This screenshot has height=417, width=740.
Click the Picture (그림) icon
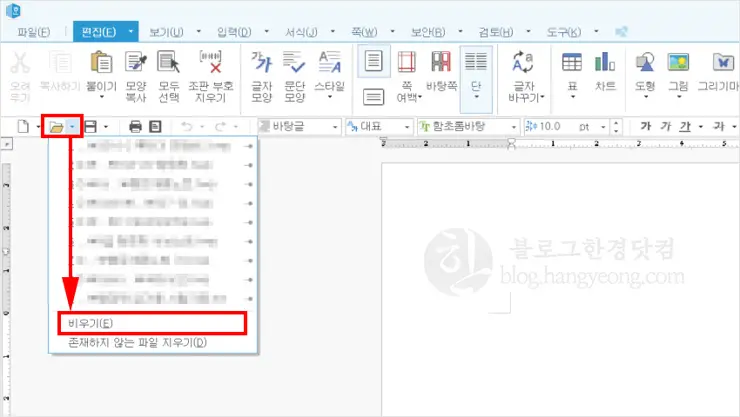678,62
